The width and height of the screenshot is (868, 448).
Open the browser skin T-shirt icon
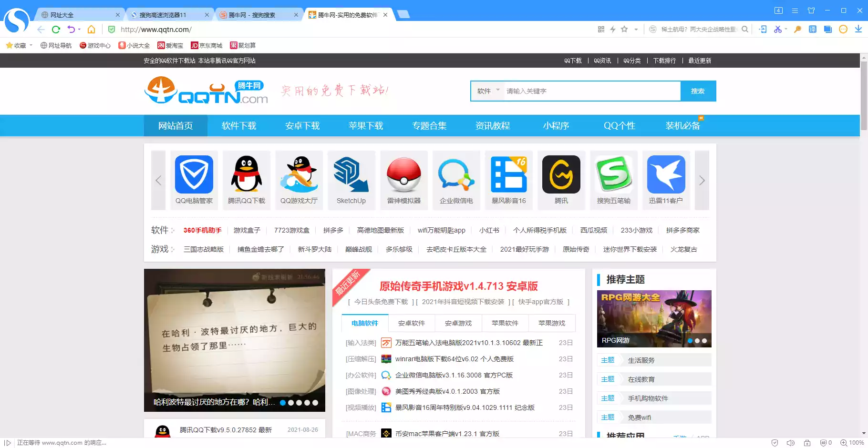[811, 10]
